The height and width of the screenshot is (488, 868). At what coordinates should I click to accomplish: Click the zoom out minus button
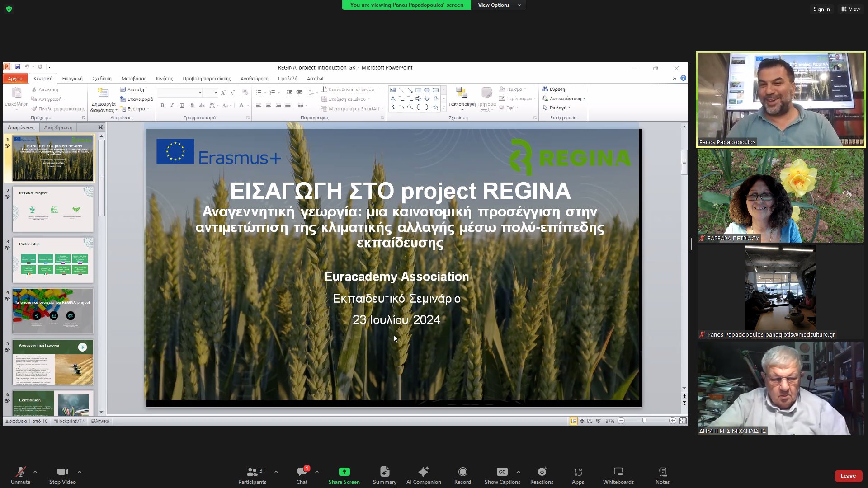(621, 421)
